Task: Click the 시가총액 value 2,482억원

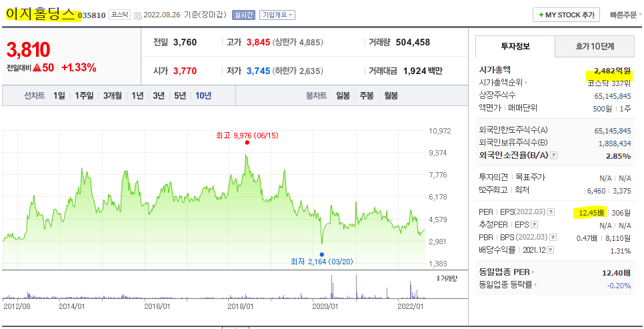Action: 612,71
